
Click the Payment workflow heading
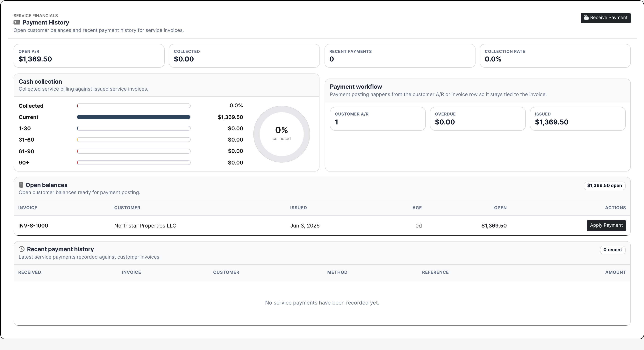click(x=356, y=87)
